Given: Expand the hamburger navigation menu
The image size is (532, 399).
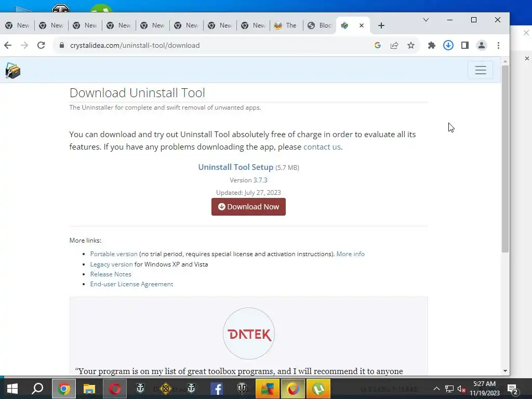Looking at the screenshot, I should (481, 70).
